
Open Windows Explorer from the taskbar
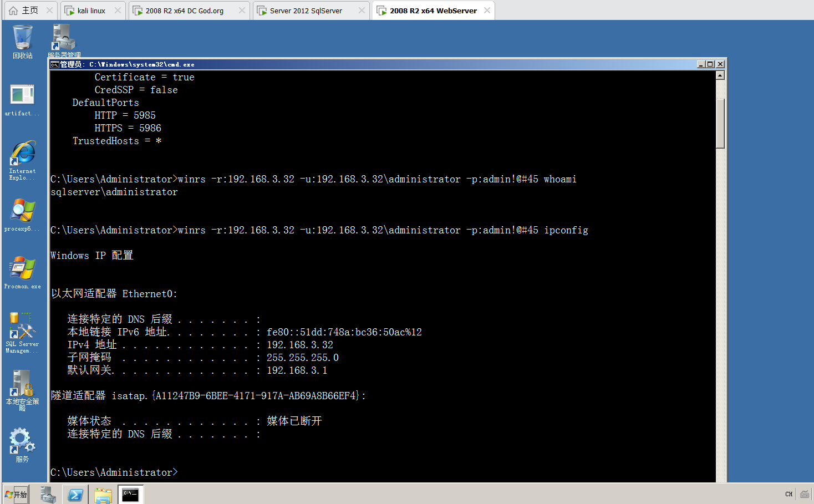point(103,495)
